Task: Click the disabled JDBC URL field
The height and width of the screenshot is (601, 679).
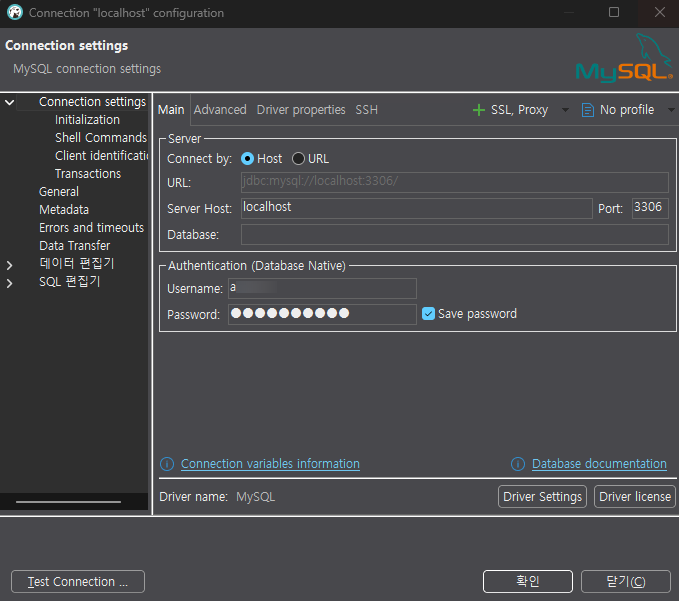Action: pyautogui.click(x=455, y=182)
